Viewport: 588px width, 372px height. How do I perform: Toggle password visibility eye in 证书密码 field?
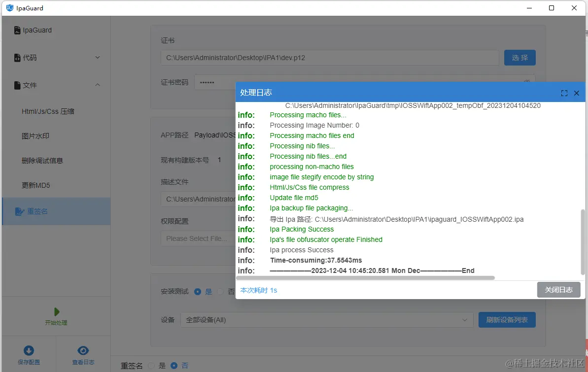click(x=526, y=81)
